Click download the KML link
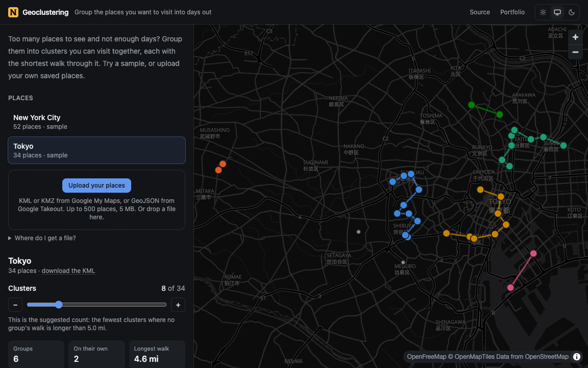Screen dimensions: 588x368 pos(68,271)
